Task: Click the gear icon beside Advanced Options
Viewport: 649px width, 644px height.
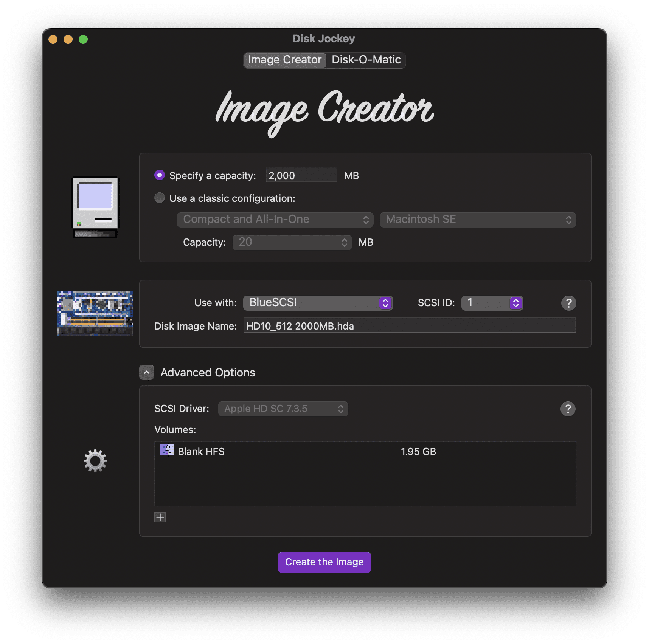Action: (95, 461)
